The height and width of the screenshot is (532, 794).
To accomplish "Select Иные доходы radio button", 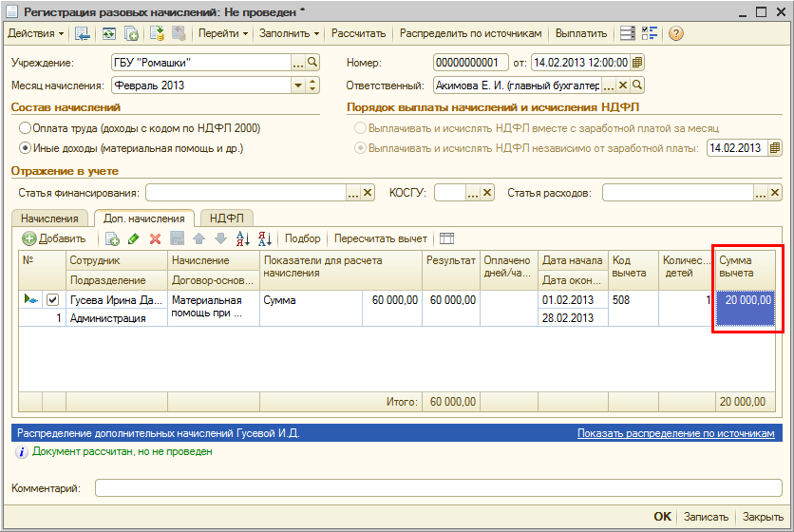I will [25, 148].
